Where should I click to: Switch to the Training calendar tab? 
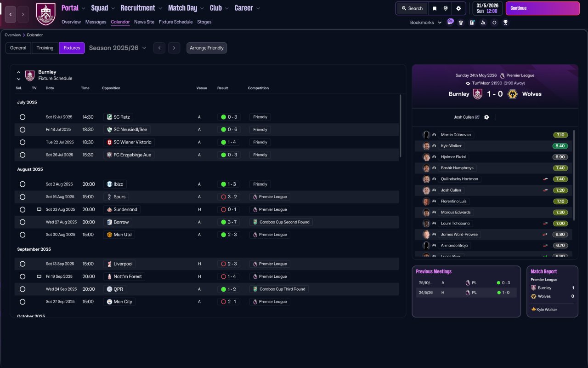click(x=45, y=48)
